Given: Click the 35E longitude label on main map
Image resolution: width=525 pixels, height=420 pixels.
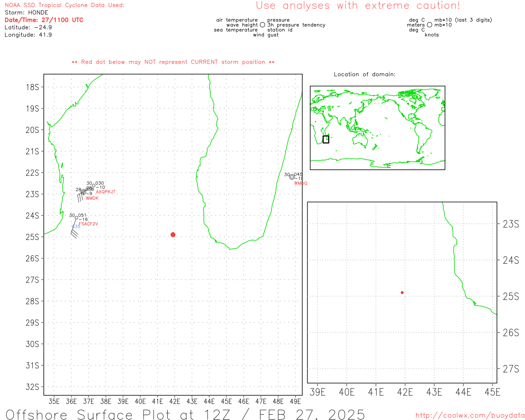Looking at the screenshot, I should point(54,402).
